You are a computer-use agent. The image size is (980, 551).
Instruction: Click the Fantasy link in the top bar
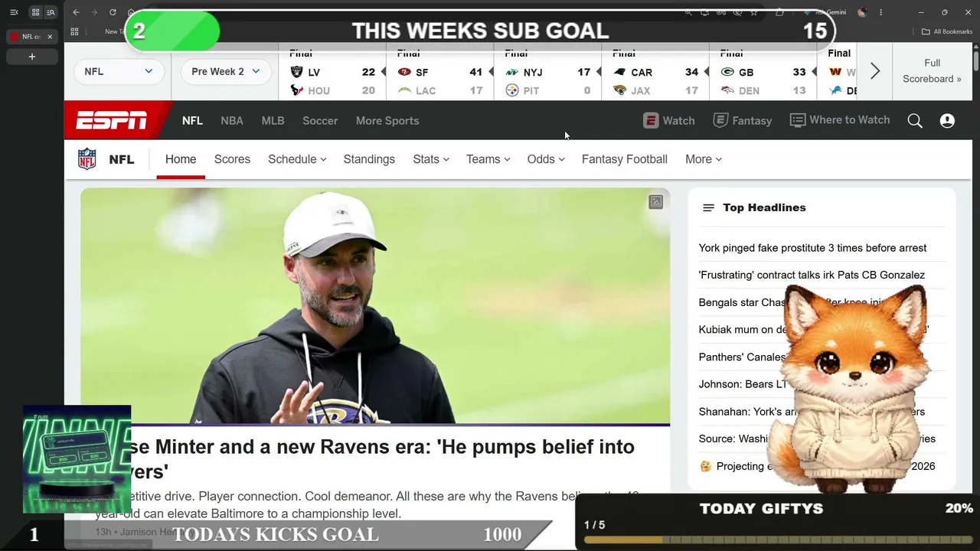pos(743,120)
